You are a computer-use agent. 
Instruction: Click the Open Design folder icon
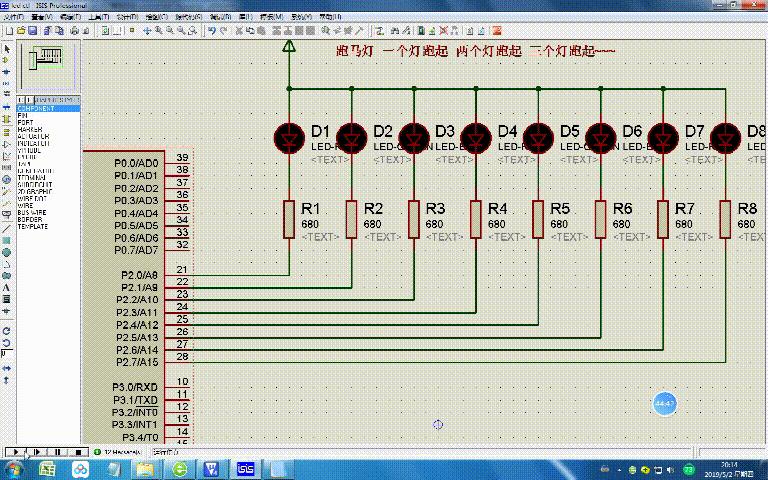pyautogui.click(x=21, y=30)
